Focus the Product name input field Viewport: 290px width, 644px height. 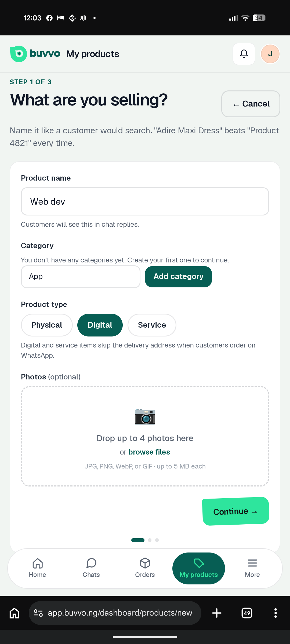pyautogui.click(x=145, y=202)
